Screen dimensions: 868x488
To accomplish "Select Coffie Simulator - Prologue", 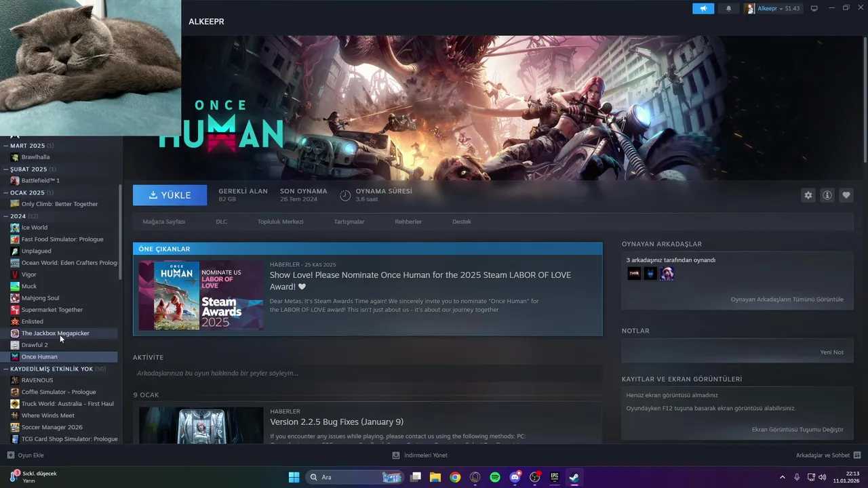I will point(59,392).
